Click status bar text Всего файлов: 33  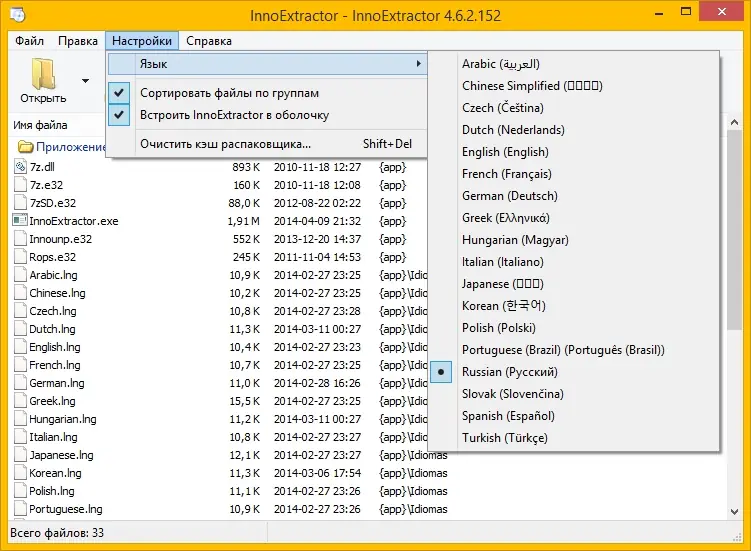click(57, 533)
